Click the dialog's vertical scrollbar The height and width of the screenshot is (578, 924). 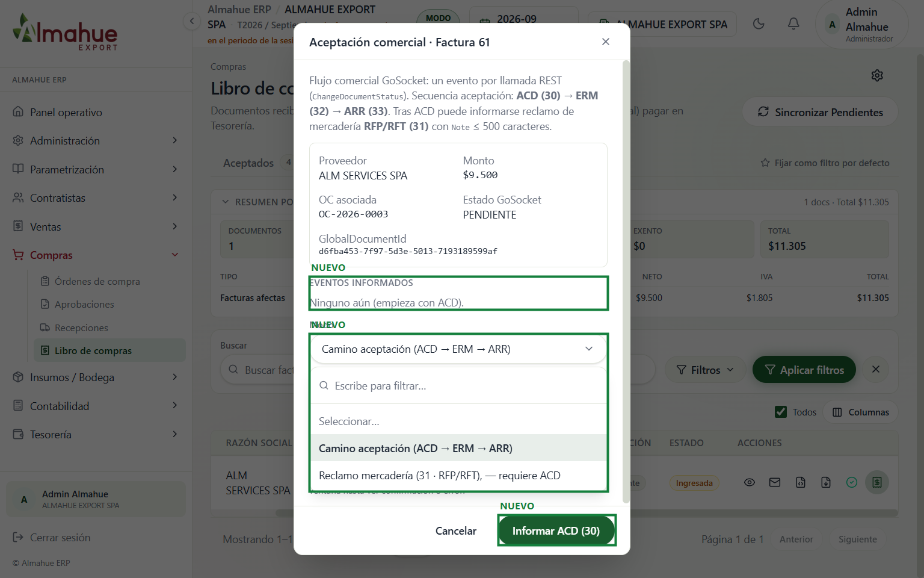(x=626, y=282)
